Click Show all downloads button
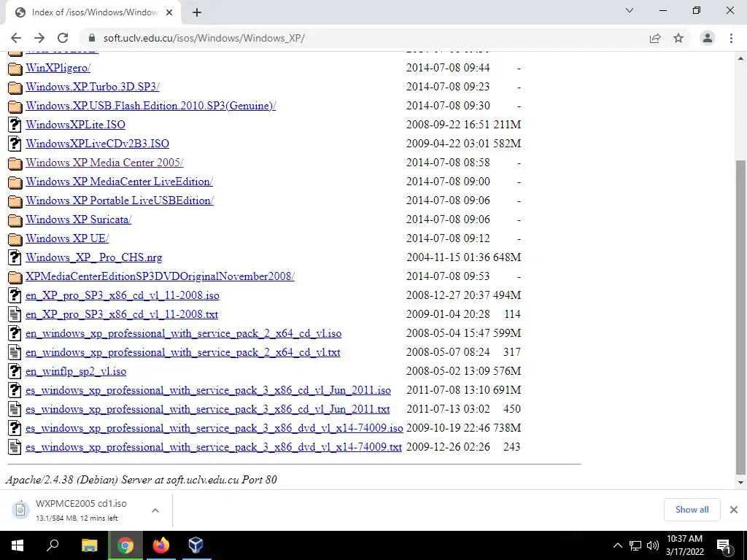The height and width of the screenshot is (560, 747). (x=692, y=510)
